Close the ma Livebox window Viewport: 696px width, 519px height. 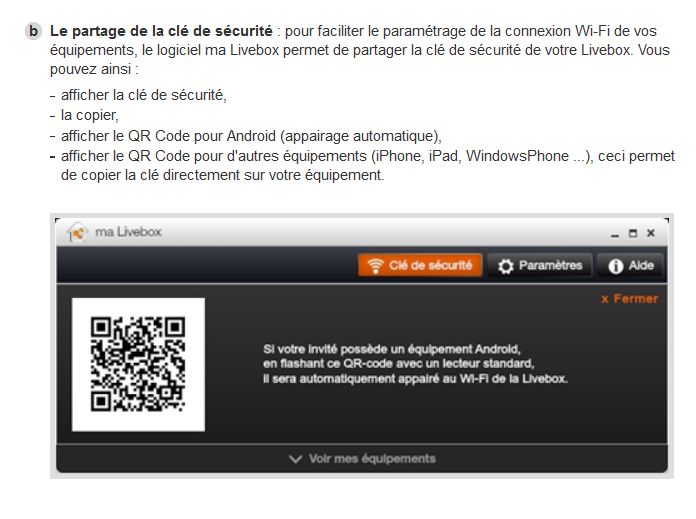[651, 233]
